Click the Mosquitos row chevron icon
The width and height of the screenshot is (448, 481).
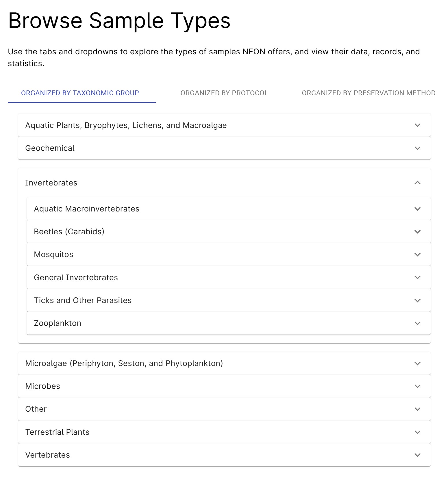pos(417,254)
